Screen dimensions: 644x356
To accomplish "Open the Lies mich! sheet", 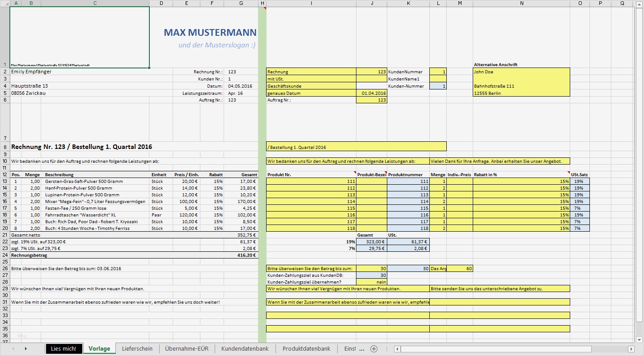I will tap(64, 348).
